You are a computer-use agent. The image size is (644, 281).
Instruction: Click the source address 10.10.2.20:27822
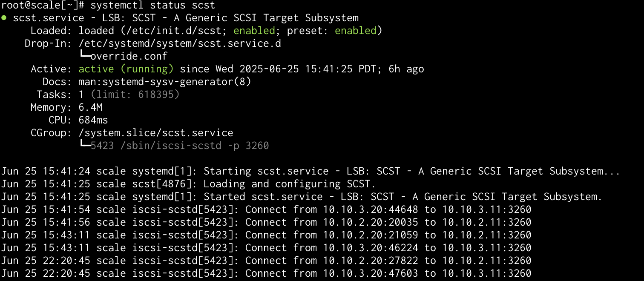click(370, 261)
